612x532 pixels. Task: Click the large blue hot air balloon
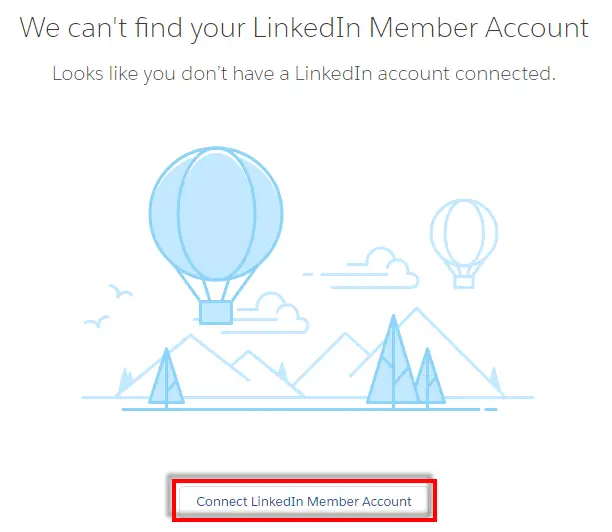pos(216,214)
